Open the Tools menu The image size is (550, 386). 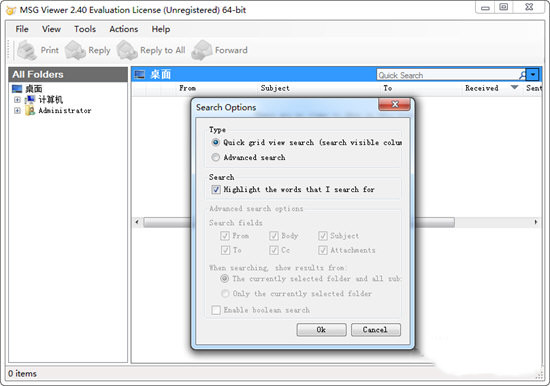coord(85,29)
